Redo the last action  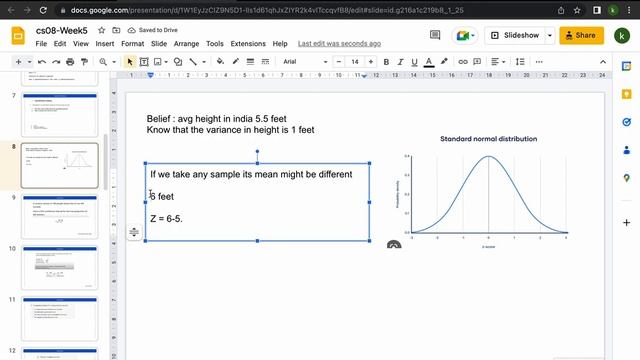tap(56, 62)
